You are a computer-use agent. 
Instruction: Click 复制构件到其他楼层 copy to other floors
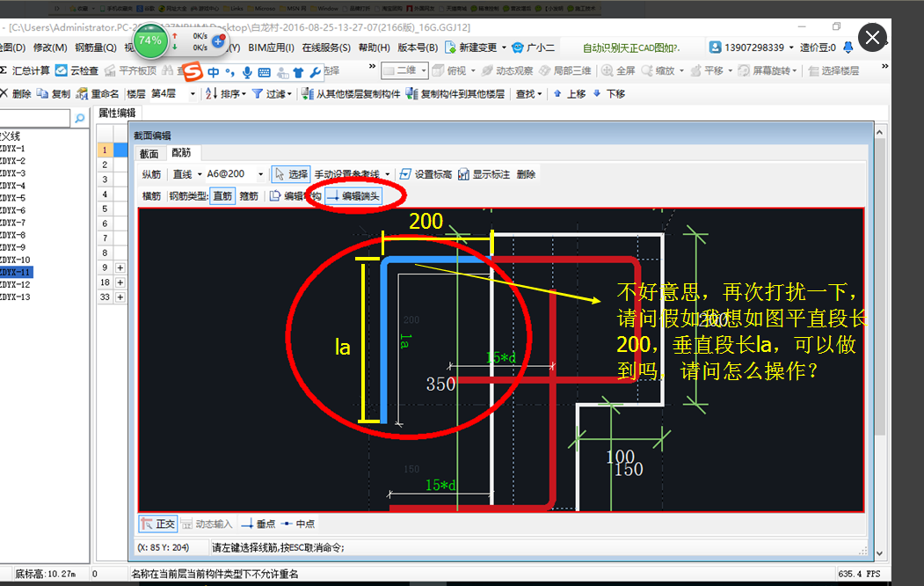point(455,94)
